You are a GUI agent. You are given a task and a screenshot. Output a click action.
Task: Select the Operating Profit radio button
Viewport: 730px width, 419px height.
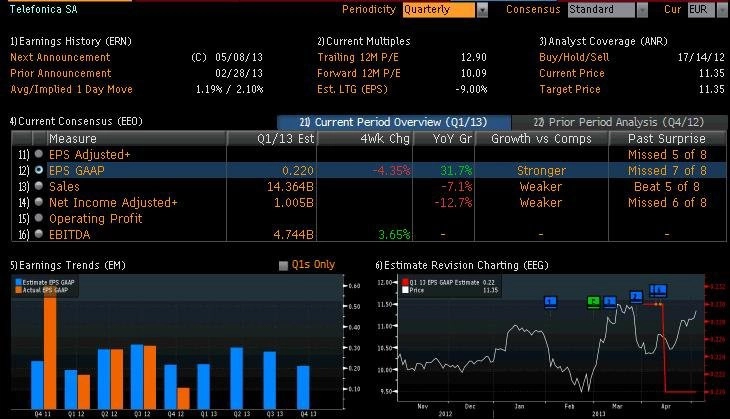pos(39,218)
